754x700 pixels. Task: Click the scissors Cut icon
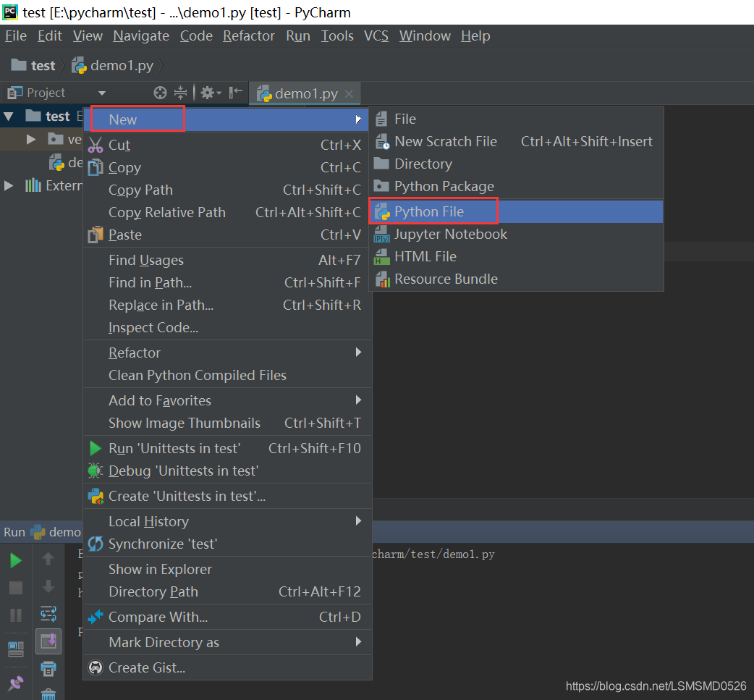click(x=96, y=145)
